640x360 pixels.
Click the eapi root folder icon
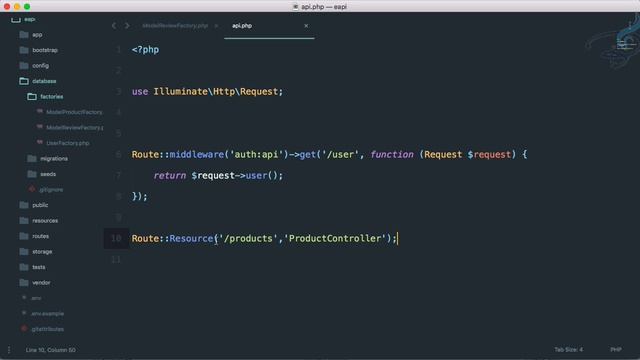pos(16,19)
